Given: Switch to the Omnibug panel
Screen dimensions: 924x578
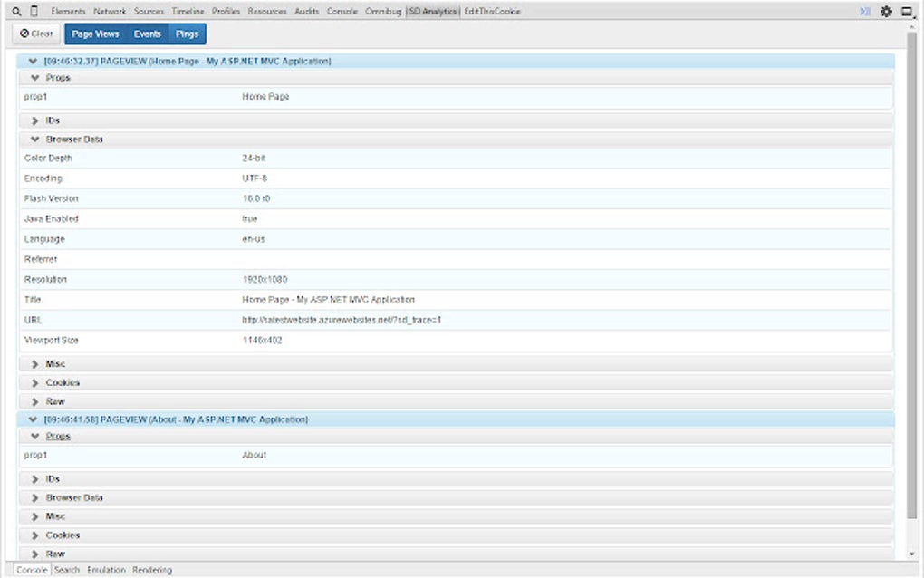Looking at the screenshot, I should point(384,11).
